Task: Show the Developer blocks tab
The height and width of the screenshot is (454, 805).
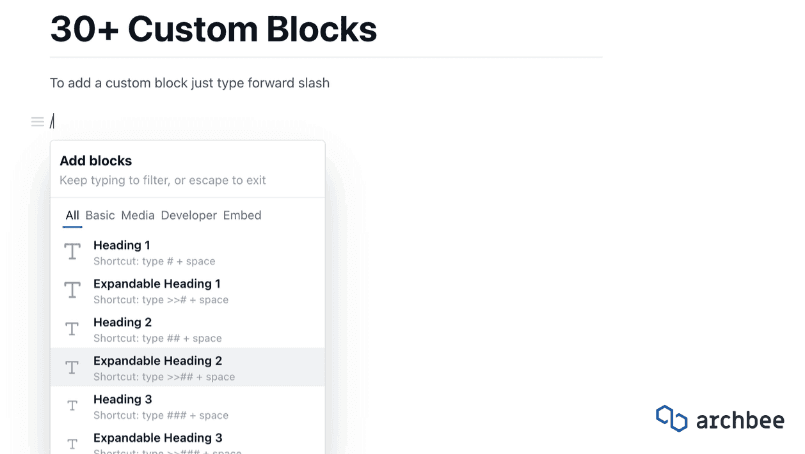Action: tap(189, 215)
